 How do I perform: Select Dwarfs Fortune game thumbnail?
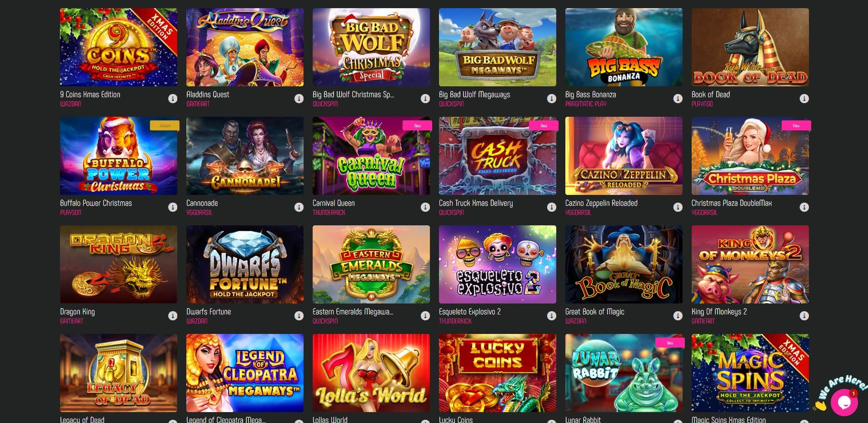[245, 264]
